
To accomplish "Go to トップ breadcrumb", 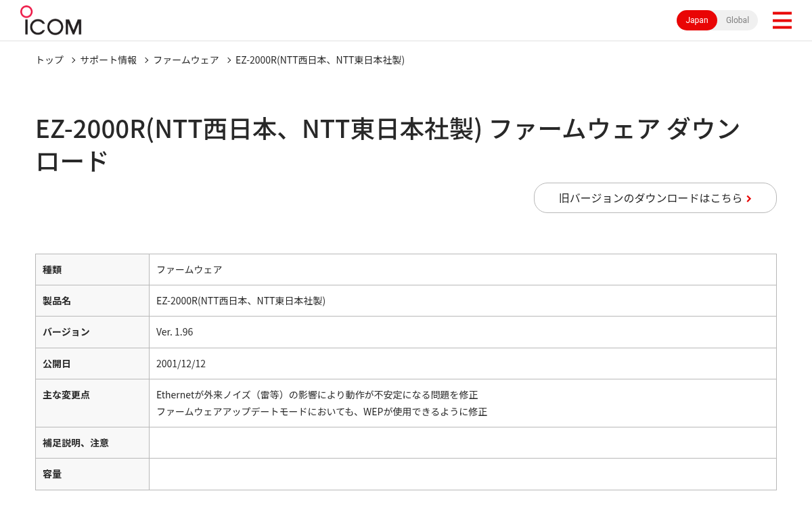I will click(49, 60).
